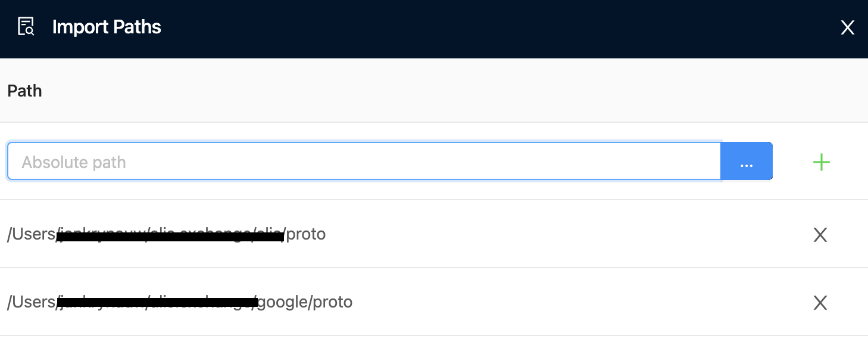Viewport: 868px width, 348px height.
Task: Click the Import Paths document-search icon
Action: pos(26,27)
